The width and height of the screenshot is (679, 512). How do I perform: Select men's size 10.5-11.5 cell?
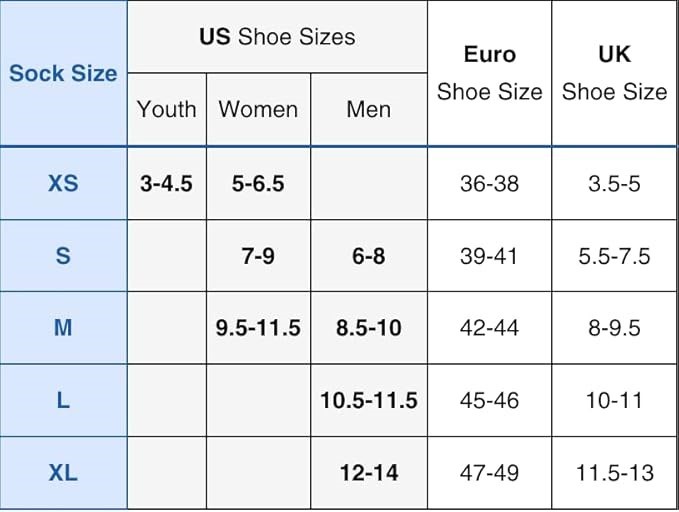(x=368, y=401)
